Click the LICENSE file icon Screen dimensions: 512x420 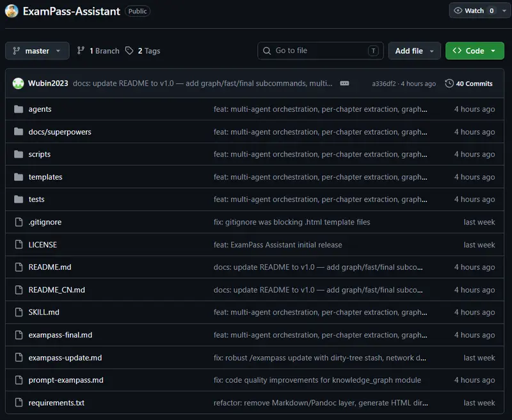click(x=19, y=245)
